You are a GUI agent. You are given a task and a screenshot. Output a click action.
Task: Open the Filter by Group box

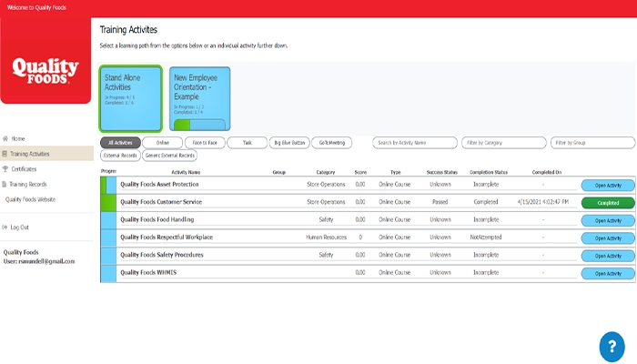[x=592, y=143]
